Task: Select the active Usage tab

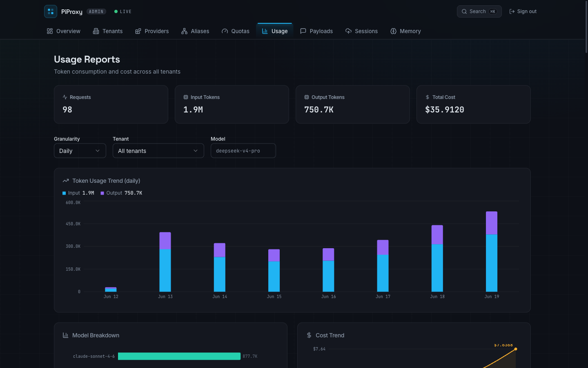Action: coord(275,31)
